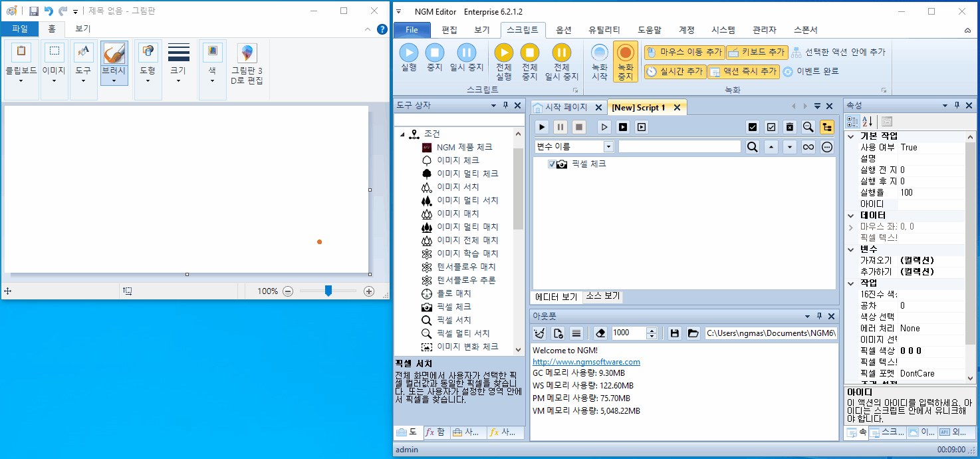
Task: Click the 실행 run script button
Action: [x=408, y=57]
